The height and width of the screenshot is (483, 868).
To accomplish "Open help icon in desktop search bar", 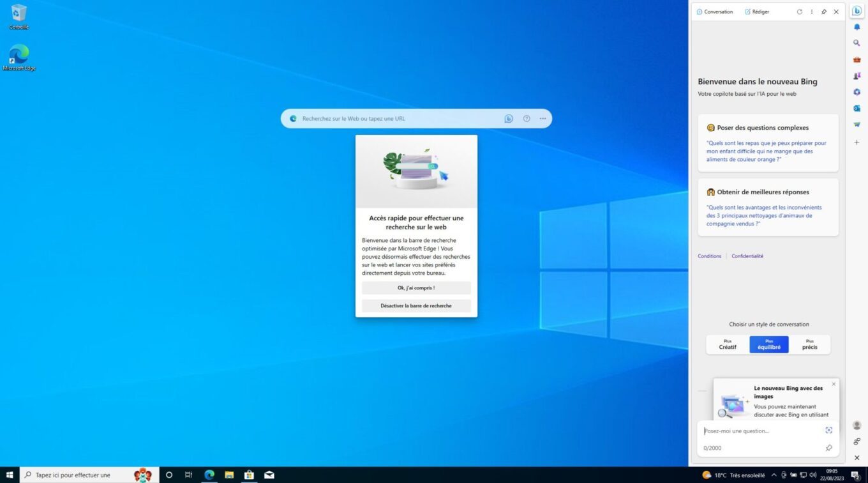I will tap(527, 118).
